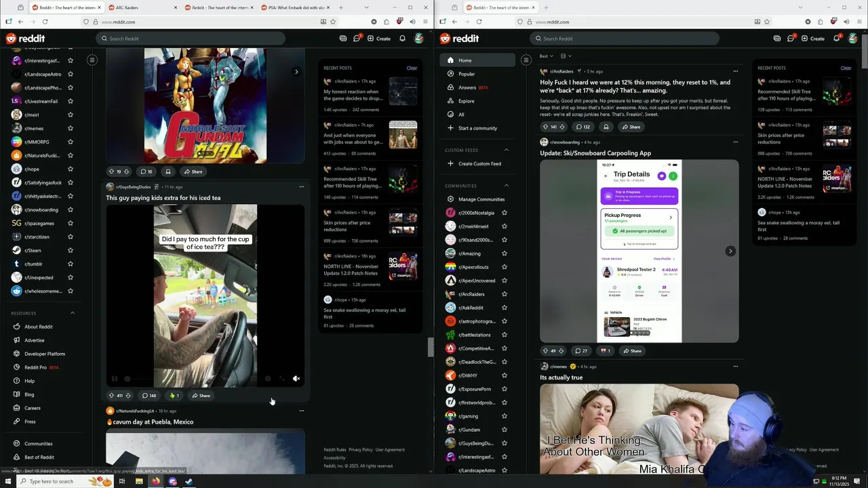Image resolution: width=868 pixels, height=488 pixels.
Task: Upvote the iced tea post
Action: tap(111, 396)
